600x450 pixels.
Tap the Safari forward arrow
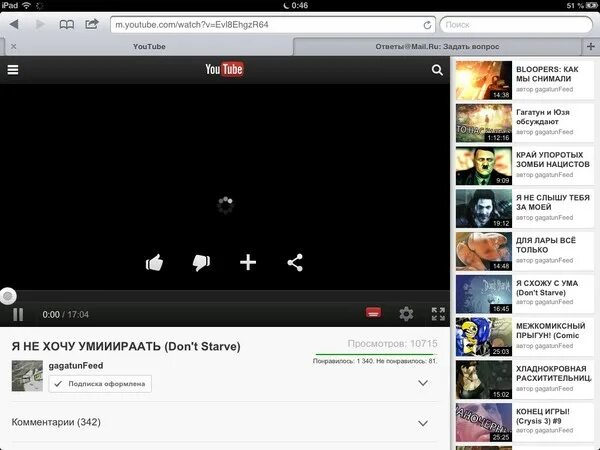(40, 24)
